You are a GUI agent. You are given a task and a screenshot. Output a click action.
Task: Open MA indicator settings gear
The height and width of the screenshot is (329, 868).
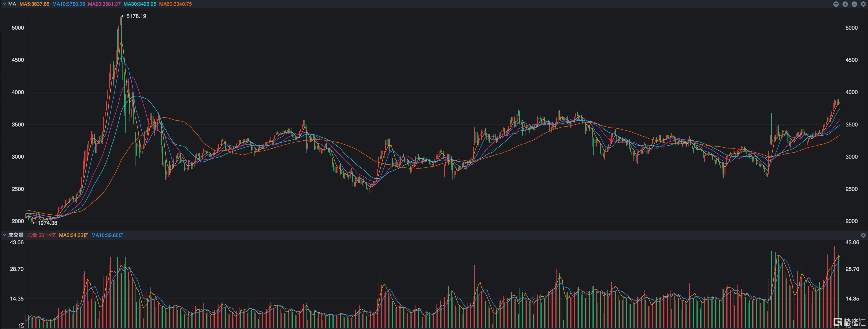coord(863,4)
